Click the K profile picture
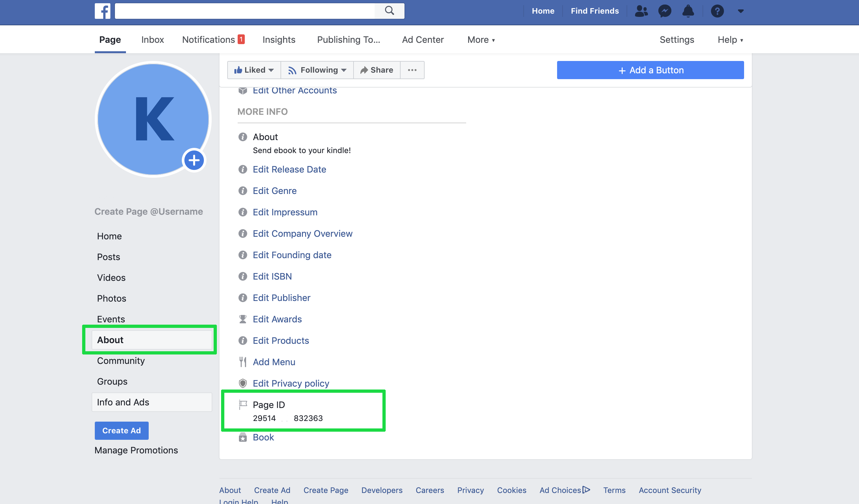Screen dimensions: 859x504 [153, 119]
